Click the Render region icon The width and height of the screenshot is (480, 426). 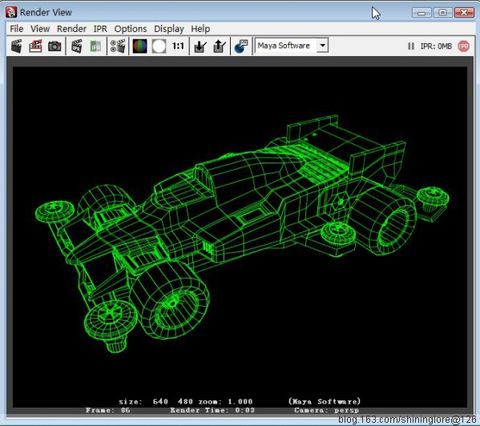(x=35, y=46)
